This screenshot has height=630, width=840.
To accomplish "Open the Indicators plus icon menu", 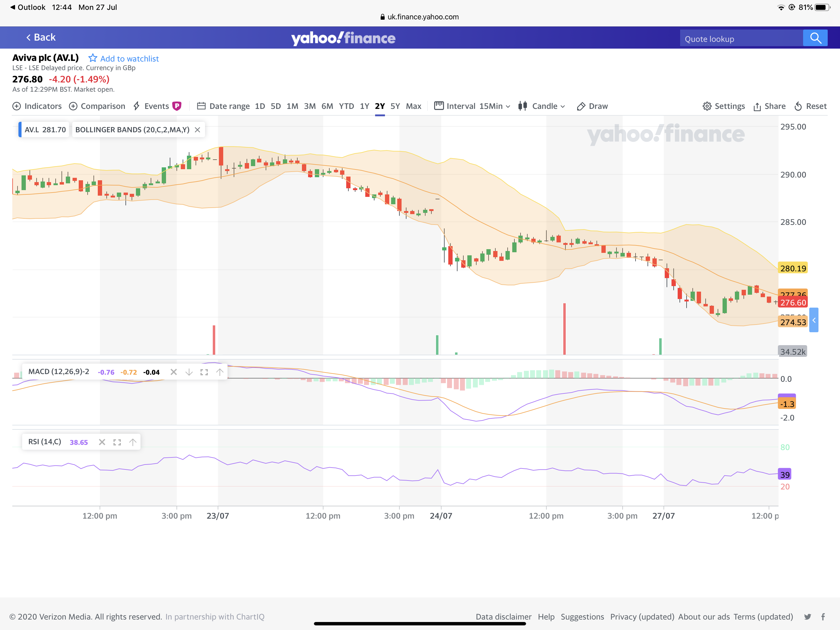I will 17,106.
